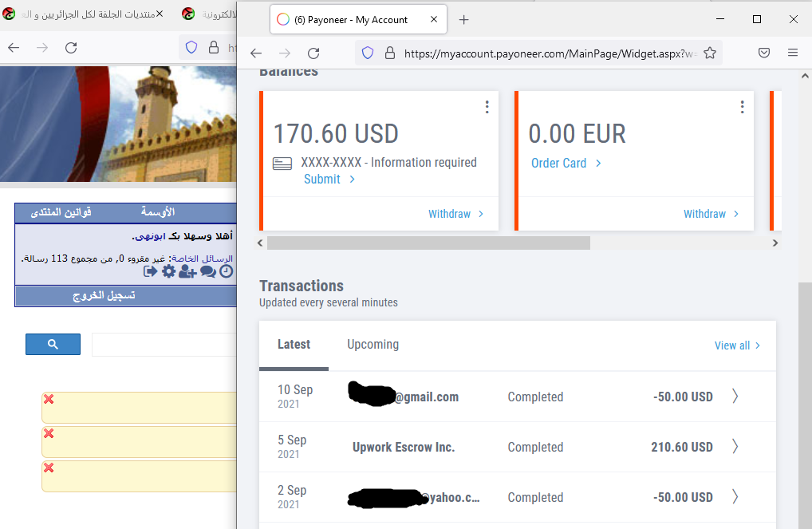Switch to the Upcoming transactions tab

(x=372, y=345)
